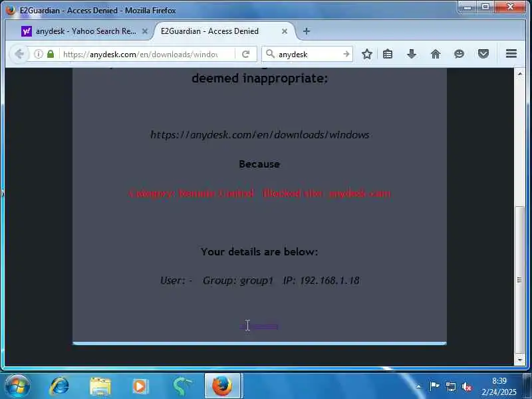
Task: Reload the page with the refresh icon
Action: pyautogui.click(x=245, y=55)
